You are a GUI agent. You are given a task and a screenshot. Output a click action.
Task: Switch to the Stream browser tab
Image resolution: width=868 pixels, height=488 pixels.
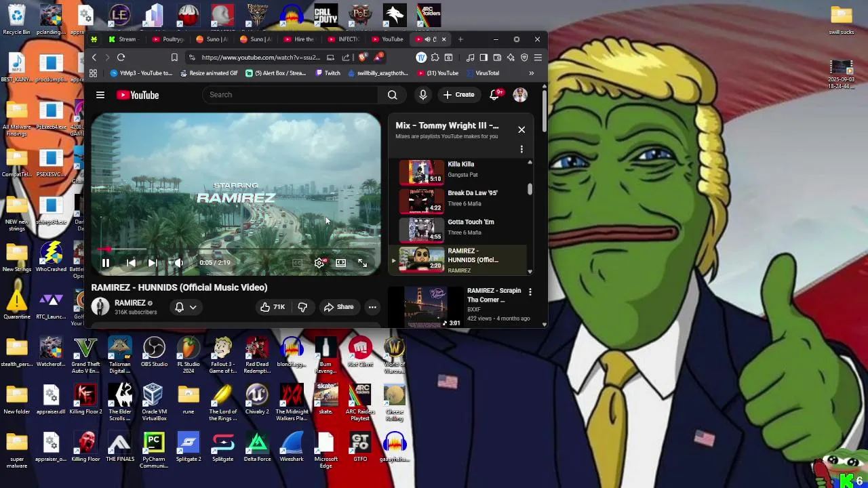tap(122, 39)
